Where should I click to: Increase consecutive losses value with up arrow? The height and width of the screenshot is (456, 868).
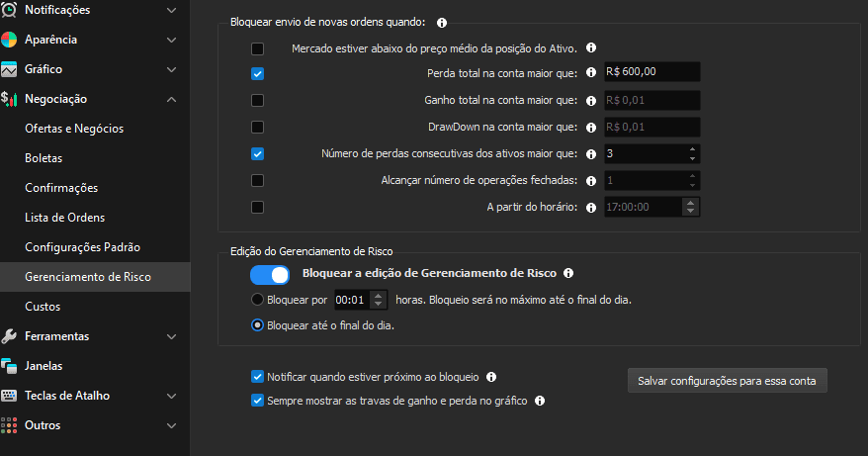[692, 149]
